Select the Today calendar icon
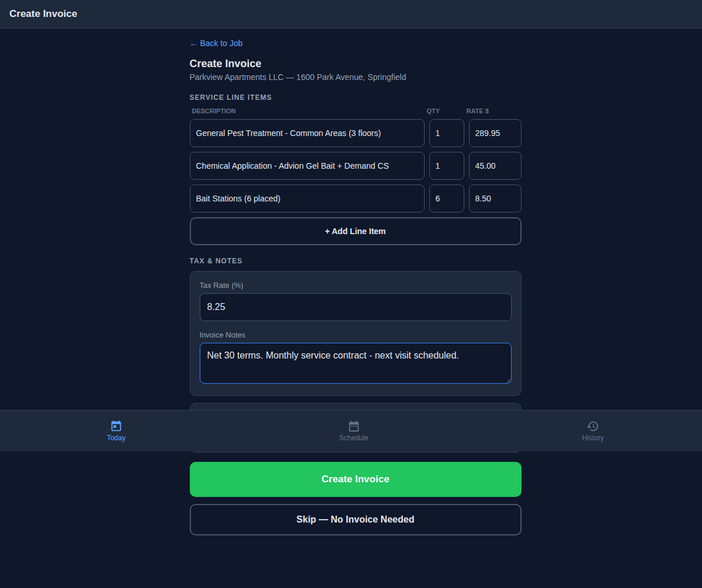Viewport: 702px width, 588px height. pyautogui.click(x=116, y=426)
